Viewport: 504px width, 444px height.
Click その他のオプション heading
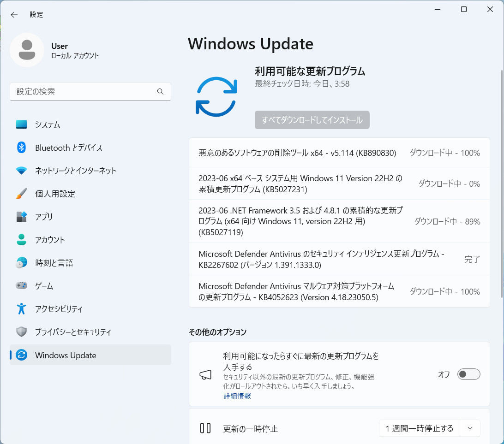tap(217, 332)
